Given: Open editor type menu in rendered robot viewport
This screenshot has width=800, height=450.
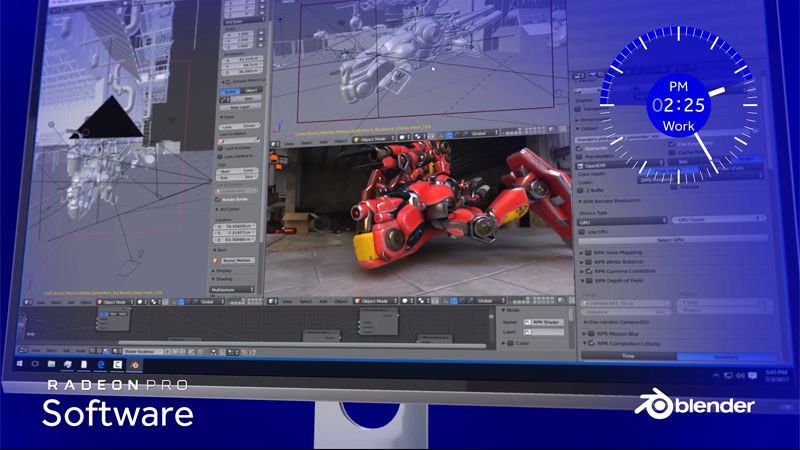Looking at the screenshot, I should (x=272, y=301).
